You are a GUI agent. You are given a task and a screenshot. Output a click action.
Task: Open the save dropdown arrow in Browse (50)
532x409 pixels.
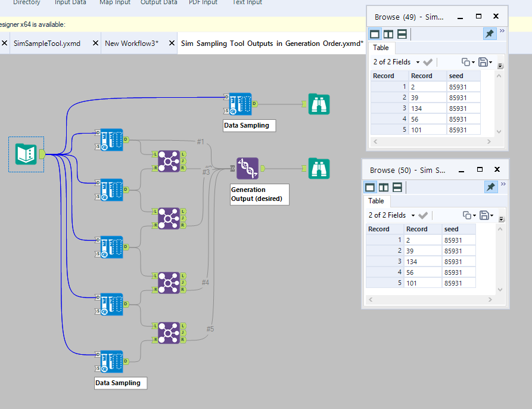click(491, 215)
